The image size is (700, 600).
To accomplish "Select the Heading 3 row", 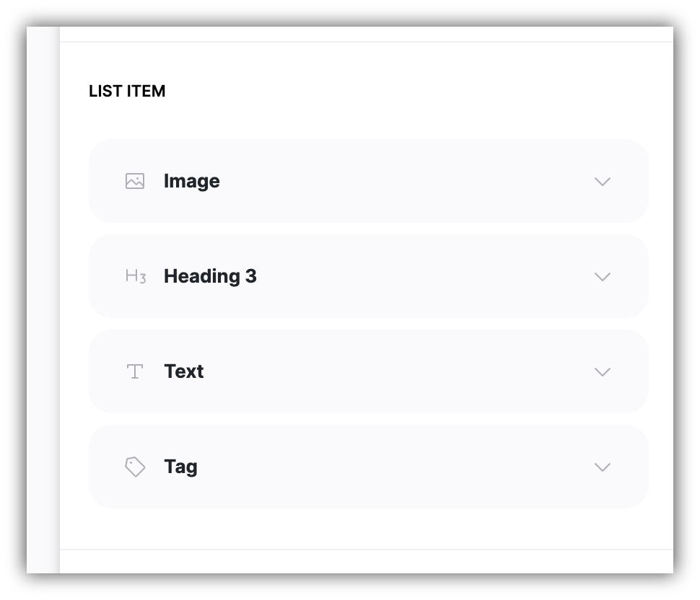I will 210,276.
